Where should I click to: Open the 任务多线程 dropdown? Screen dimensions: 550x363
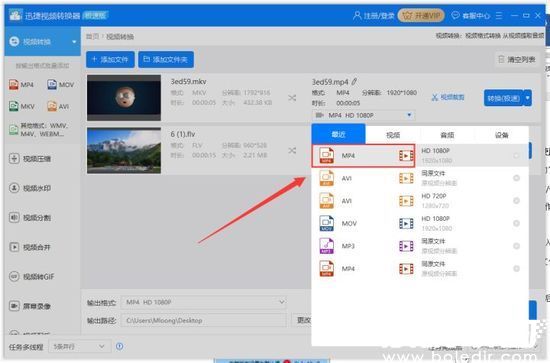pyautogui.click(x=79, y=347)
